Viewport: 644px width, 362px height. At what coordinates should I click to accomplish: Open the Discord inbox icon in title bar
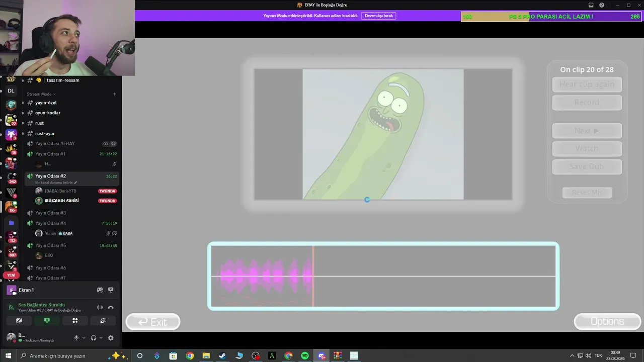[x=591, y=5]
